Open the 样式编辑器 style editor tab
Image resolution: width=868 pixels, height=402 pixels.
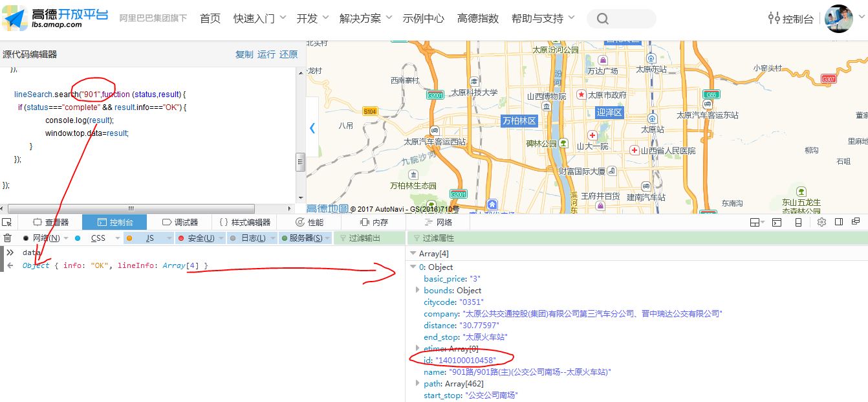244,222
